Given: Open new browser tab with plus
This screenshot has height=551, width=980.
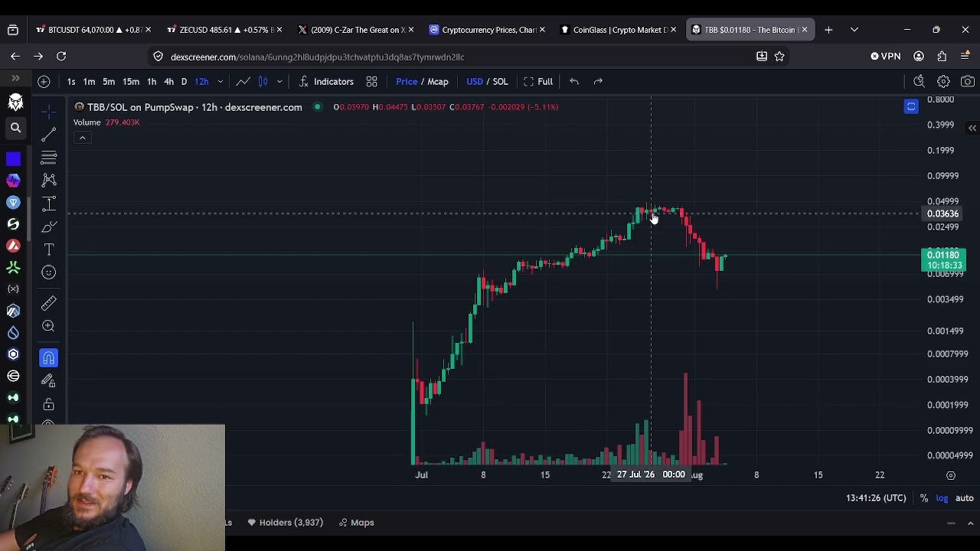Looking at the screenshot, I should 828,30.
